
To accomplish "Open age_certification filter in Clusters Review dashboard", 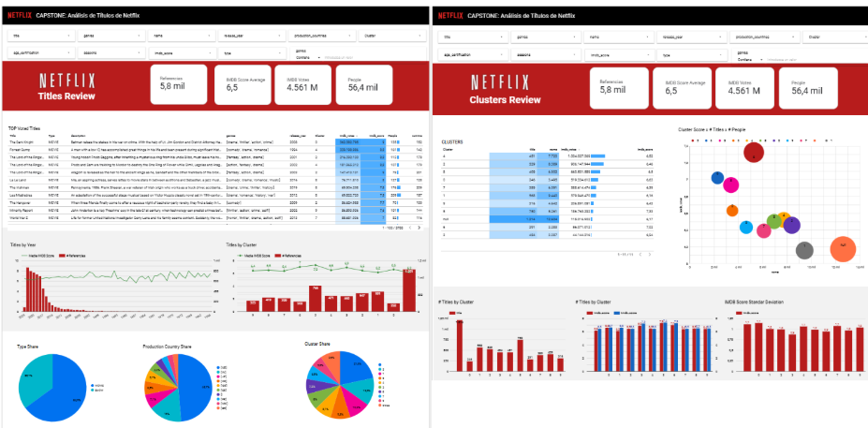I will pos(473,55).
